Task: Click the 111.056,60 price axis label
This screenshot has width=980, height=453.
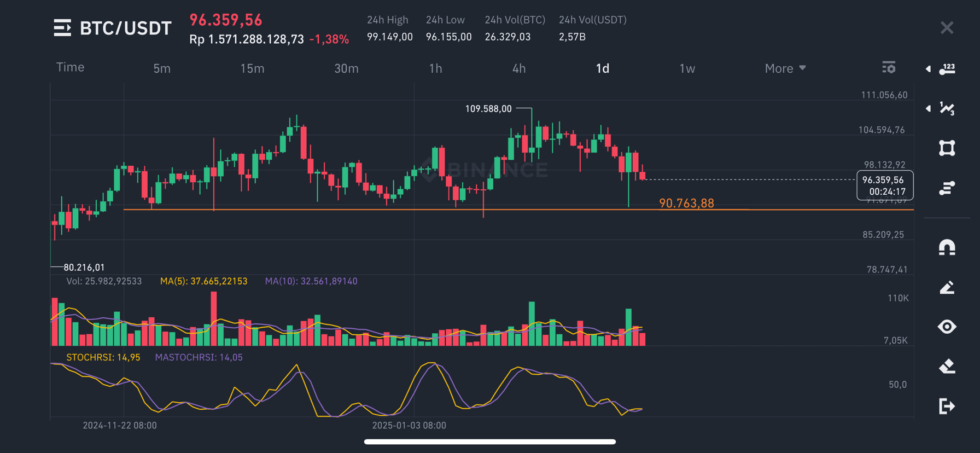Action: pyautogui.click(x=884, y=95)
